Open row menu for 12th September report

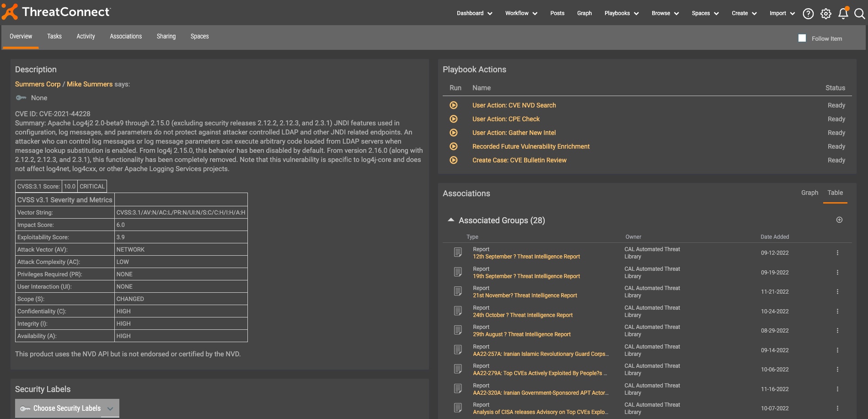(837, 253)
